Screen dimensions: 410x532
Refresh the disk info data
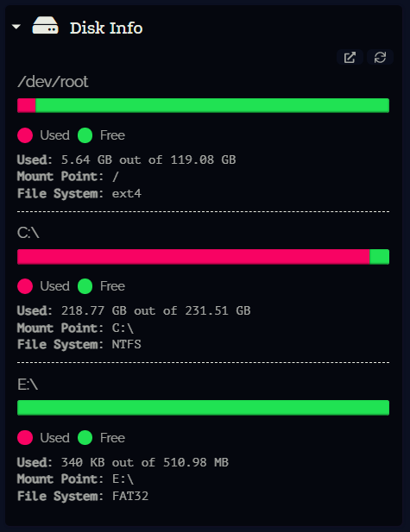click(x=380, y=58)
